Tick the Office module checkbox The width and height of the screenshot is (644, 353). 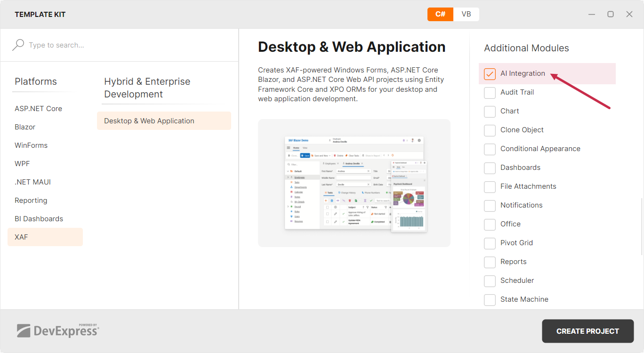pyautogui.click(x=490, y=225)
